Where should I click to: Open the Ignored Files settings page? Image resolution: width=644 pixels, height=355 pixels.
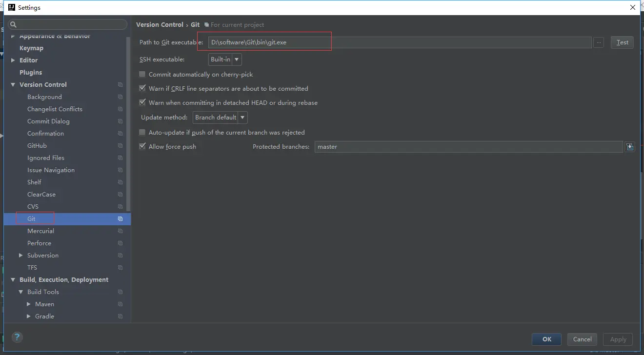point(46,158)
